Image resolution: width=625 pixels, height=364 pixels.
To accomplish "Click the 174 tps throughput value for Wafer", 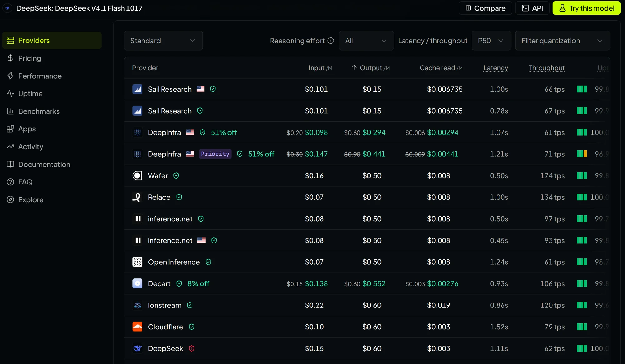I will 552,176.
